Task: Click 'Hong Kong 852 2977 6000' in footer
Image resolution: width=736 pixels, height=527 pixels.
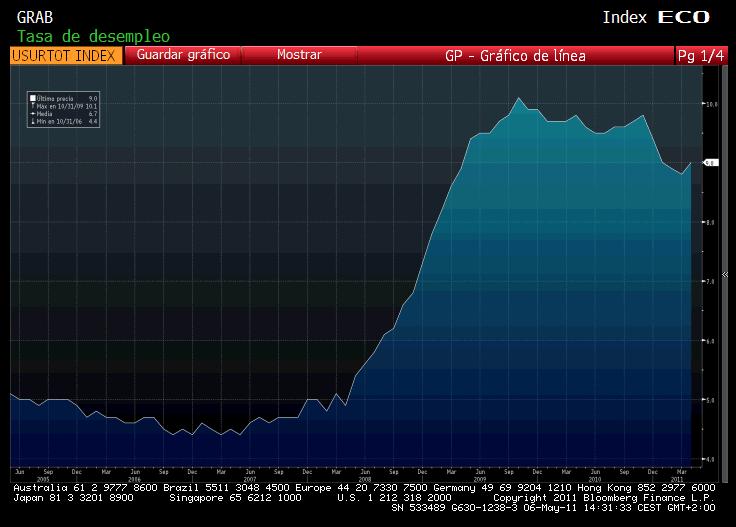Action: pyautogui.click(x=646, y=488)
